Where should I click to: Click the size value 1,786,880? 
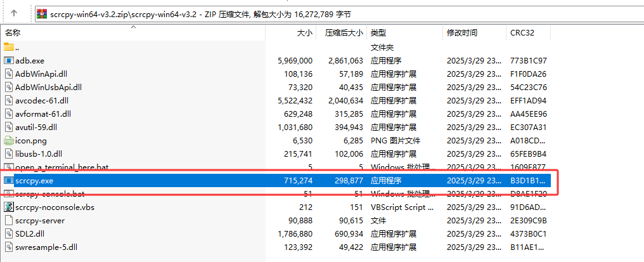click(x=295, y=233)
